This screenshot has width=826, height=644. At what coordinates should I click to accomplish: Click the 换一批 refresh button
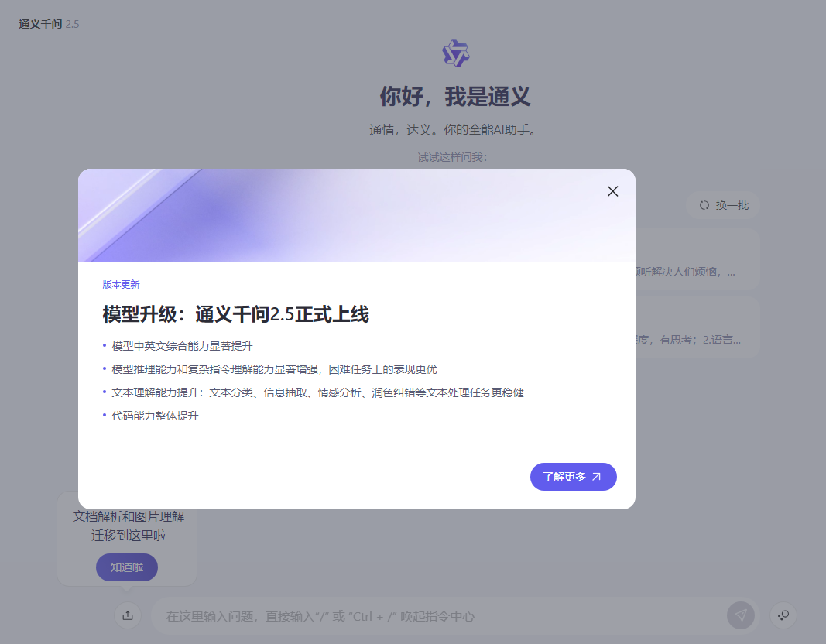723,205
